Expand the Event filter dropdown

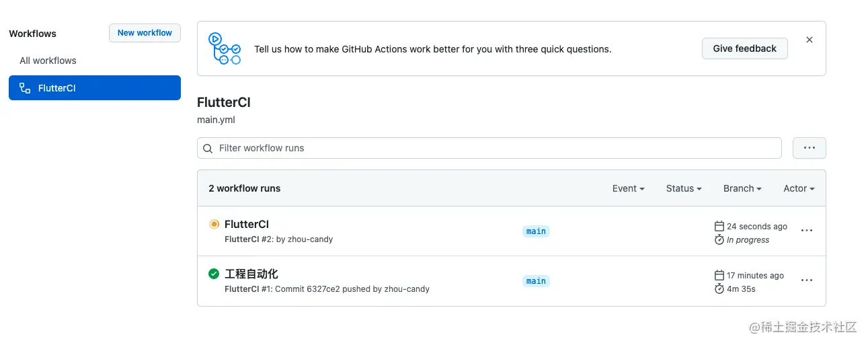(x=629, y=188)
